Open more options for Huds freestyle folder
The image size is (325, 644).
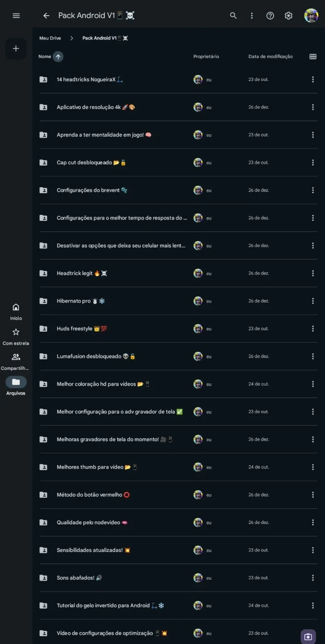(x=313, y=328)
